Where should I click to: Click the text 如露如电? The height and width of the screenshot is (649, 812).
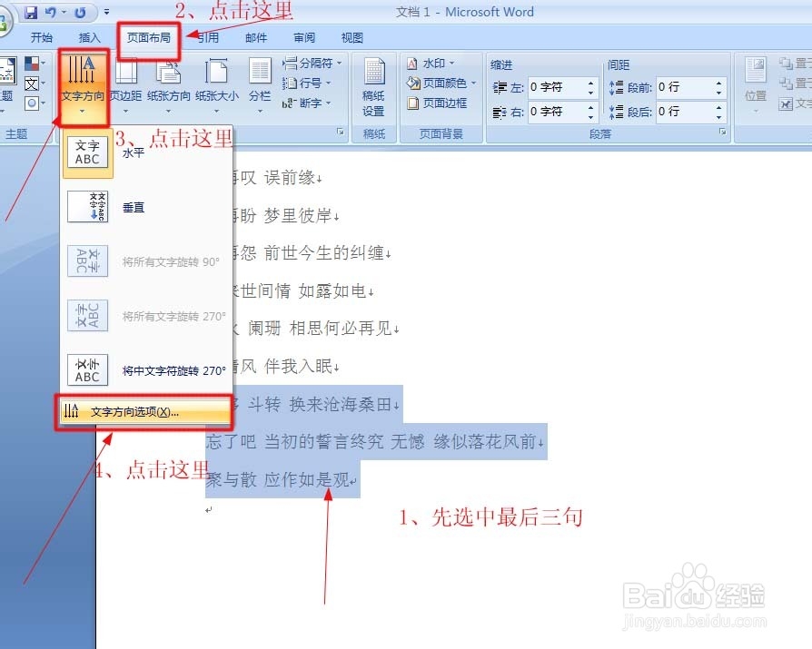(x=332, y=290)
